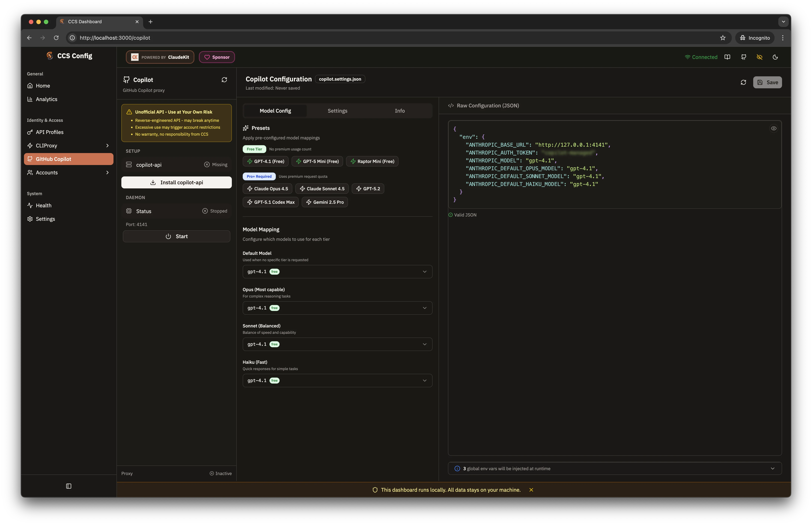Expand the CLIProxy sidebar section
812x525 pixels.
pos(107,146)
